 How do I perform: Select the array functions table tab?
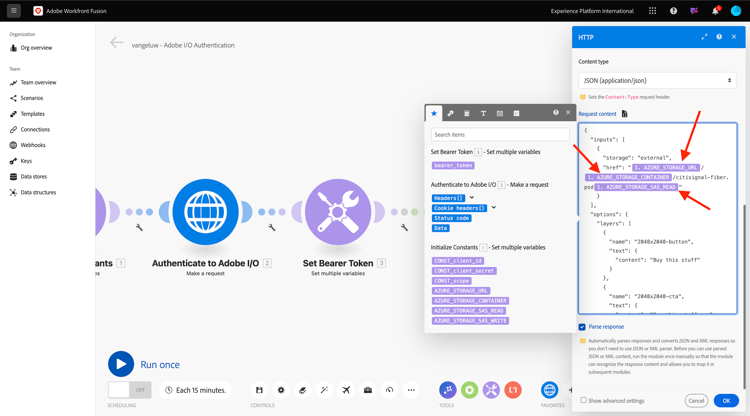516,113
